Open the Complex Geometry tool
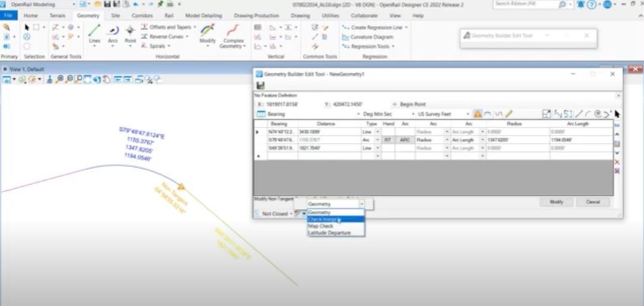The height and width of the screenshot is (306, 644). click(233, 36)
